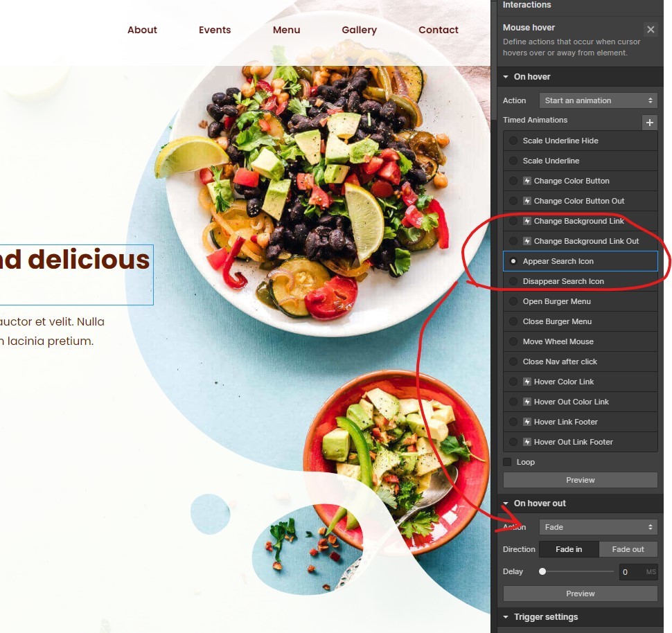Collapse the Trigger settings section

pos(506,617)
